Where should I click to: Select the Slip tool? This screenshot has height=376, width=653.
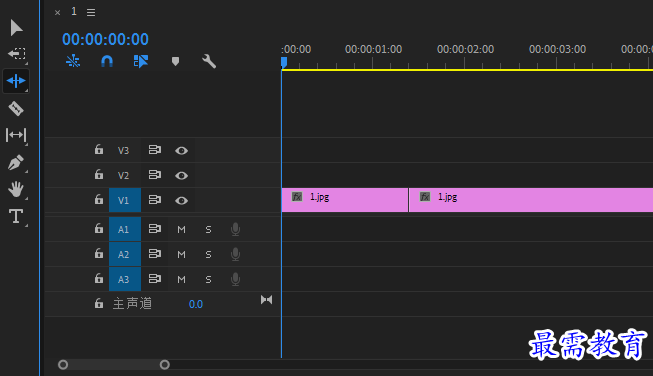16,135
